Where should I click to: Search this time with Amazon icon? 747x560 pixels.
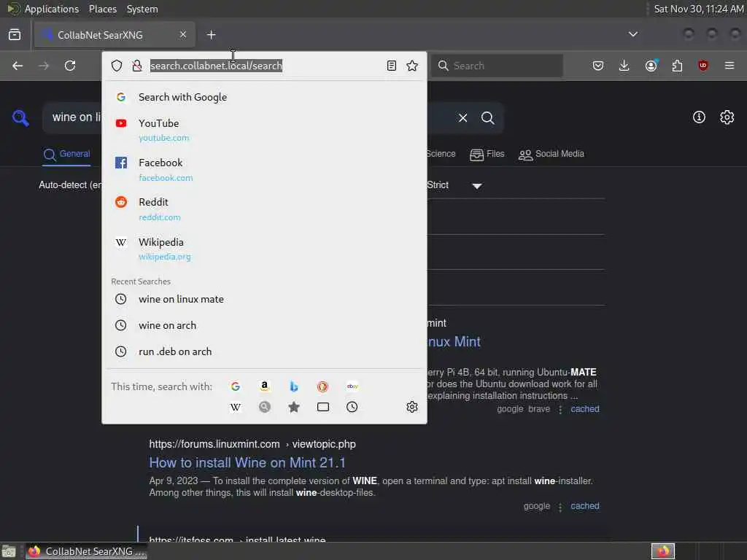point(264,386)
